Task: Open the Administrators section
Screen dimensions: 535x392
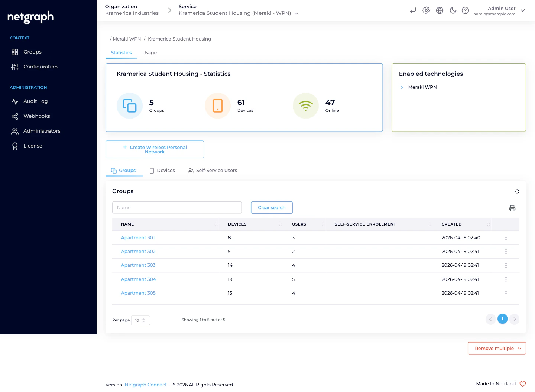Action: point(42,131)
